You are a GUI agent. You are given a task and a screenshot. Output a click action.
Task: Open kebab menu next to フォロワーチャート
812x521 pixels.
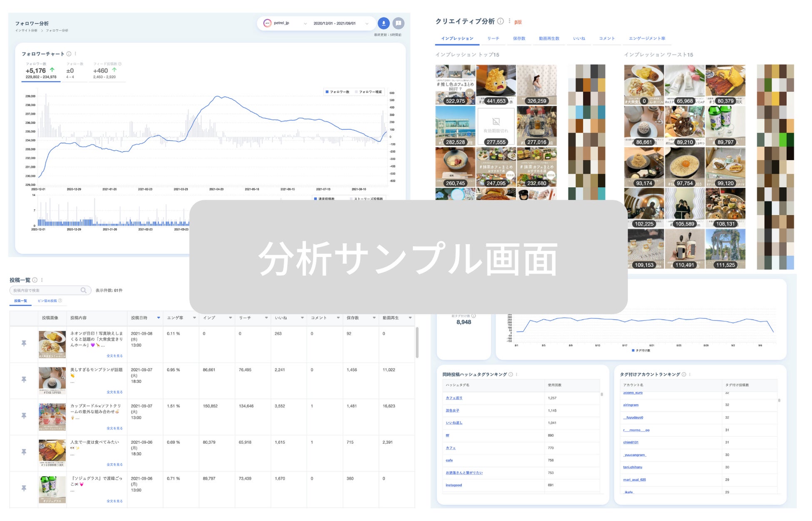(75, 54)
